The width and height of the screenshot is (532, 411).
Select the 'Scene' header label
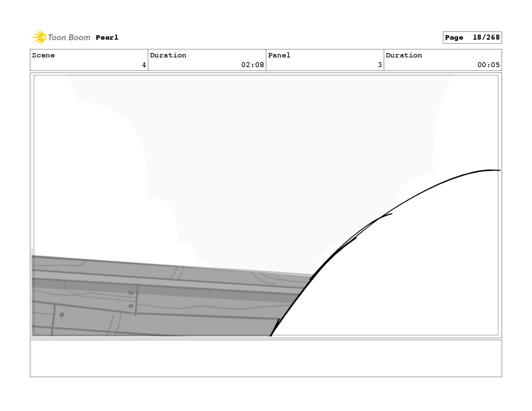(x=43, y=55)
